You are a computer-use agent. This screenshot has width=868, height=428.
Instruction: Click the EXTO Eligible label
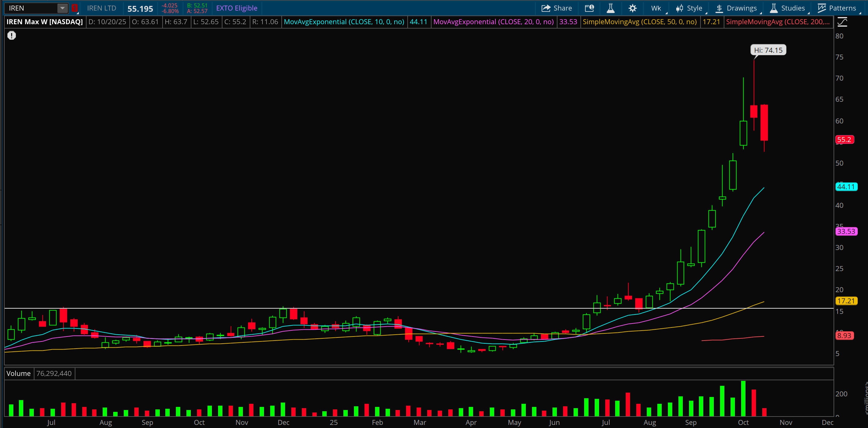[x=236, y=8]
